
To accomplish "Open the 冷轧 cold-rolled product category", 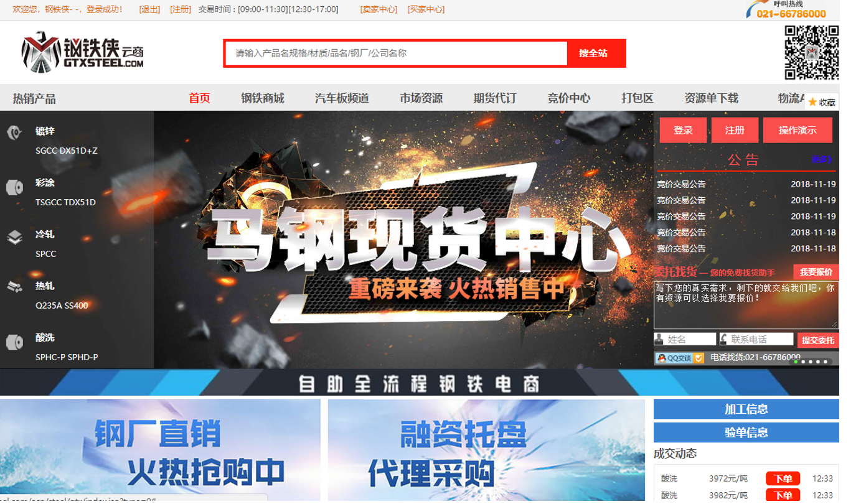I will click(45, 235).
